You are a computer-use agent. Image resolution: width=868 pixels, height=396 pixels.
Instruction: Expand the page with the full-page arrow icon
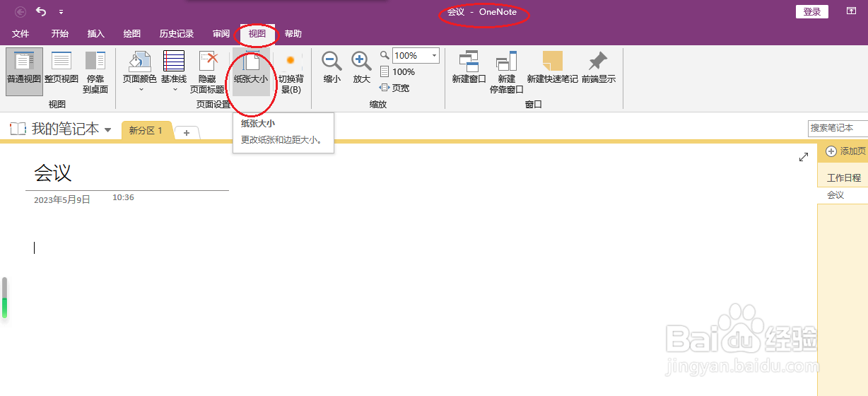click(x=804, y=157)
